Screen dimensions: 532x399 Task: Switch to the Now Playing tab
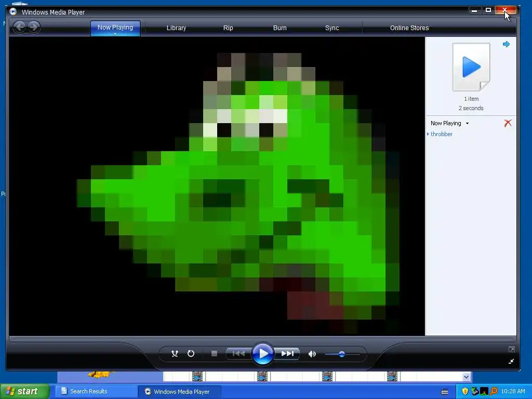point(115,28)
